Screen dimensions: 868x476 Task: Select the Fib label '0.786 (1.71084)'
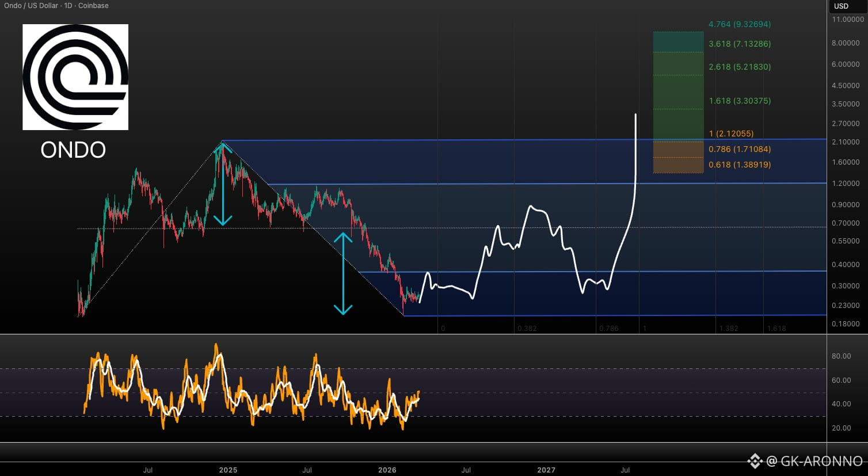[740, 149]
